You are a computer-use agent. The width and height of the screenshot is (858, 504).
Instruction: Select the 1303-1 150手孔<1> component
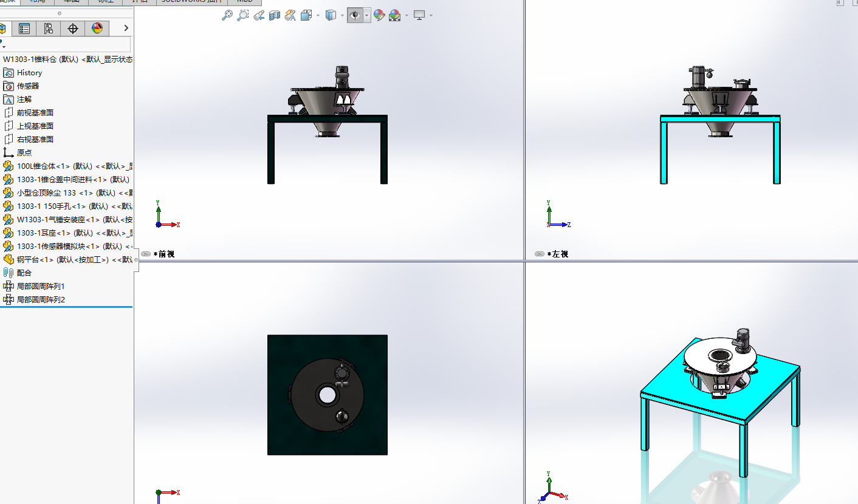click(68, 206)
